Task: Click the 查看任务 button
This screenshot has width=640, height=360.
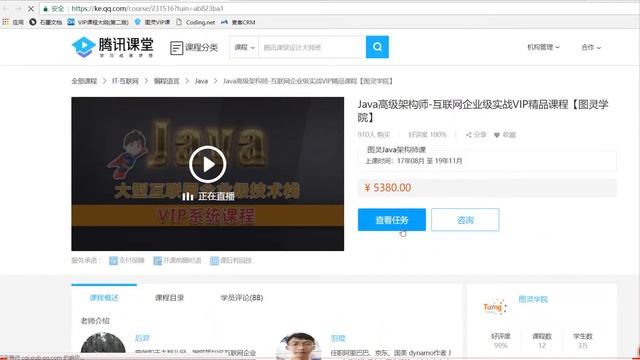Action: coord(392,220)
